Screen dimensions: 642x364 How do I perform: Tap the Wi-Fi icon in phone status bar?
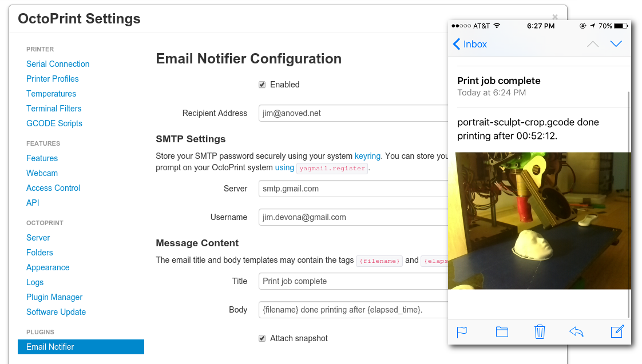[497, 26]
